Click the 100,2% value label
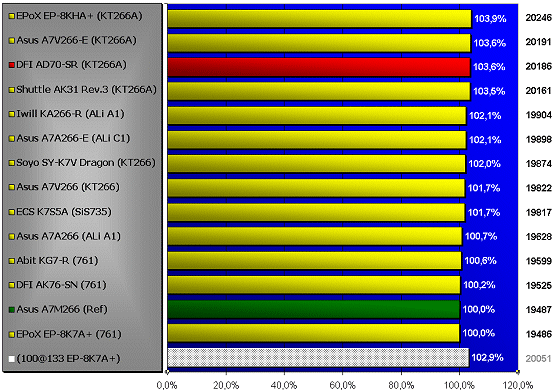555x392 pixels. (479, 285)
